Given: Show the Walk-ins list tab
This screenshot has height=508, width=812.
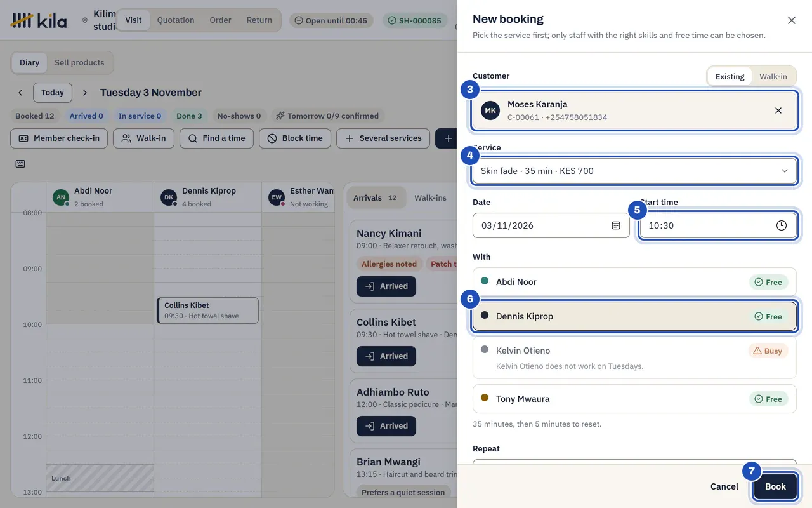Looking at the screenshot, I should [x=430, y=197].
